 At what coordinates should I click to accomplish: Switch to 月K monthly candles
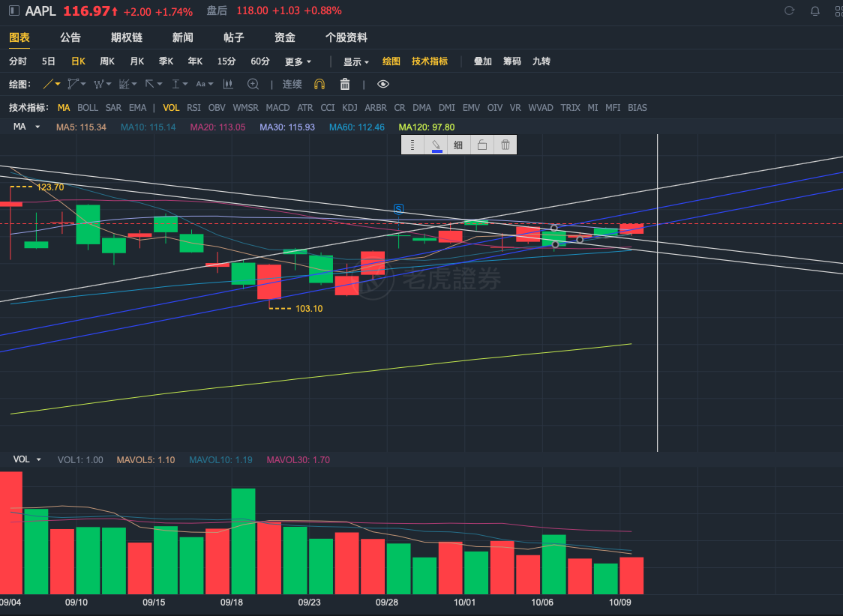(137, 61)
